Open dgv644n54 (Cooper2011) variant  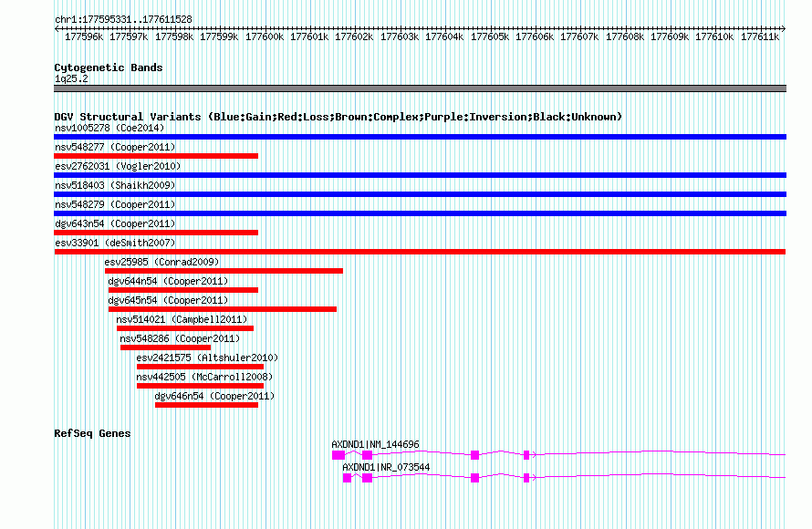coord(168,281)
